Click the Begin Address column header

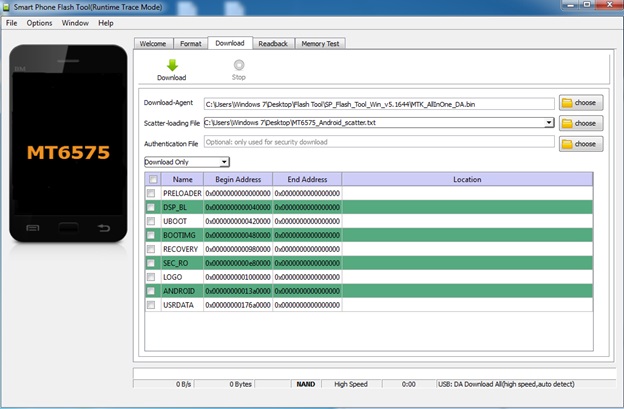click(x=238, y=179)
